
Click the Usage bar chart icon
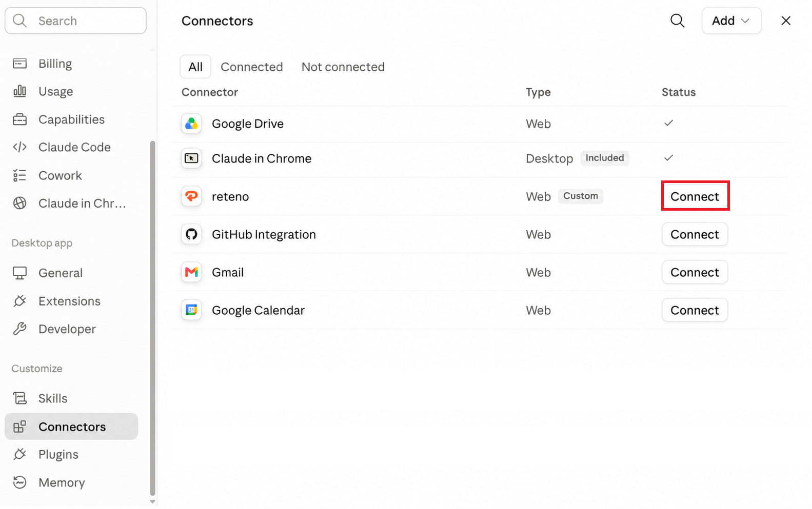pos(19,91)
